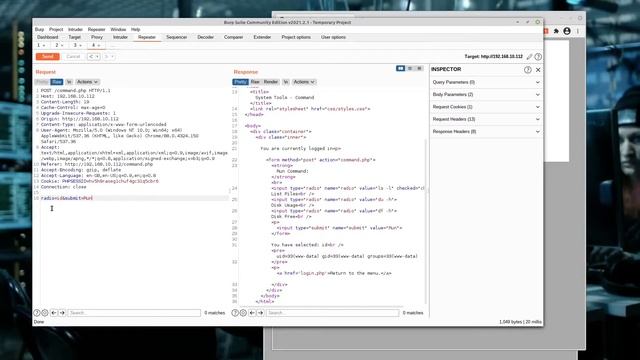
Task: Jump to next search match in response
Action: [260, 313]
